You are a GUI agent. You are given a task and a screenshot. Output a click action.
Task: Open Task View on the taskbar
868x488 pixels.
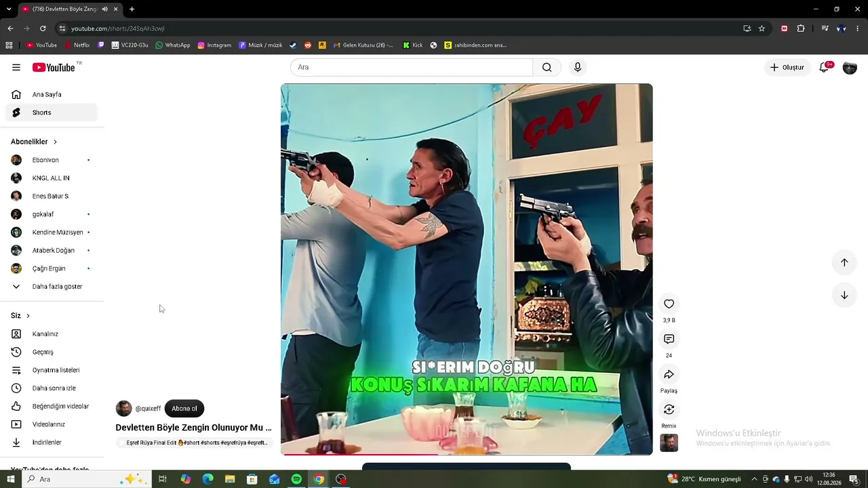point(163,479)
